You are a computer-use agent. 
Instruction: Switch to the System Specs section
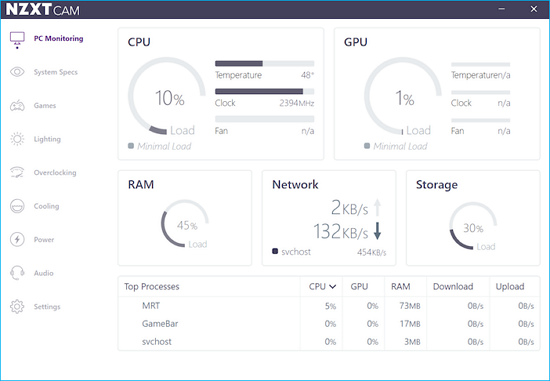click(x=55, y=72)
